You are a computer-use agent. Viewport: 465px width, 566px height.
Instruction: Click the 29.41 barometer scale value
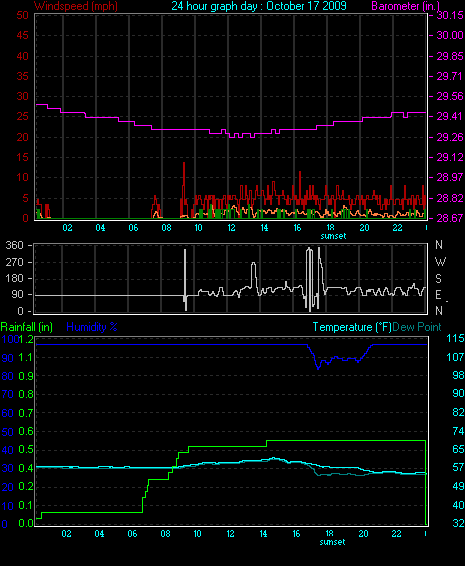point(450,116)
